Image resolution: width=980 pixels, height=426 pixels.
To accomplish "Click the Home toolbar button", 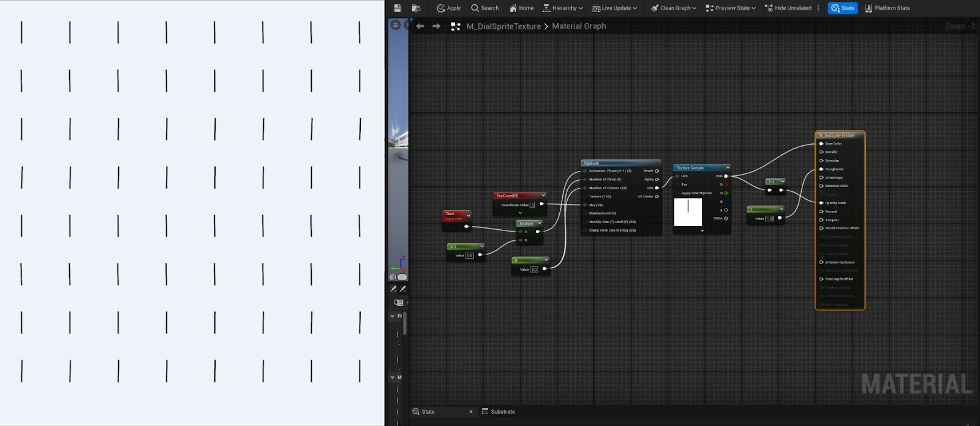I will pos(521,8).
